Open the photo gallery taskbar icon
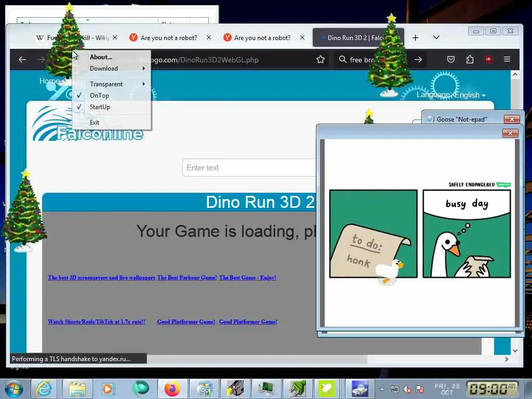Screen dimensions: 532x399 pyautogui.click(x=204, y=389)
